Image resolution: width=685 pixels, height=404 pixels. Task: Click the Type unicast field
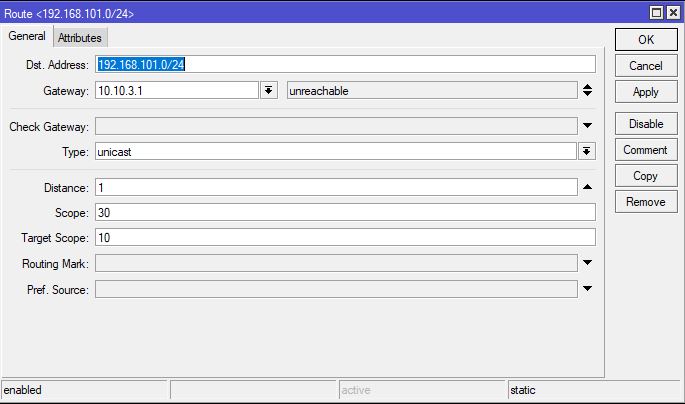[x=336, y=152]
